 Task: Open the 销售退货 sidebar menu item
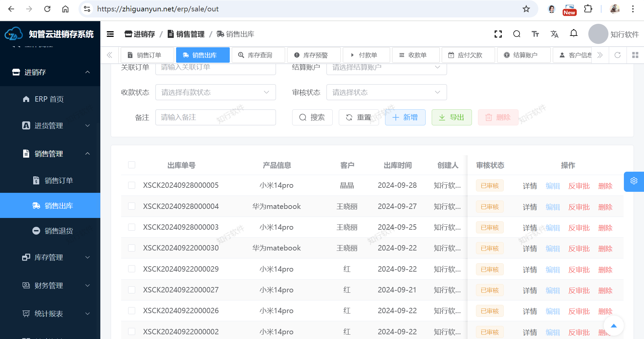point(59,231)
